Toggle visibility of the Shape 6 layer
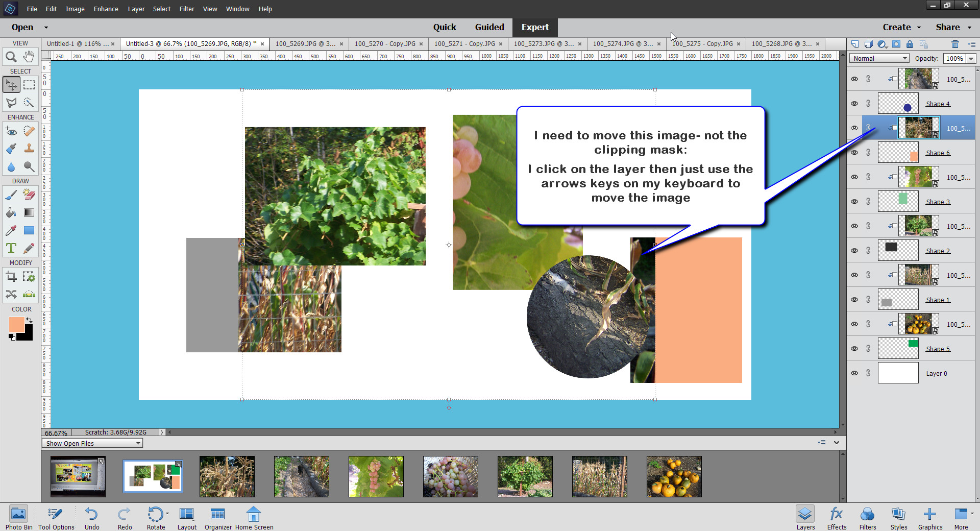Image resolution: width=980 pixels, height=531 pixels. (x=854, y=152)
